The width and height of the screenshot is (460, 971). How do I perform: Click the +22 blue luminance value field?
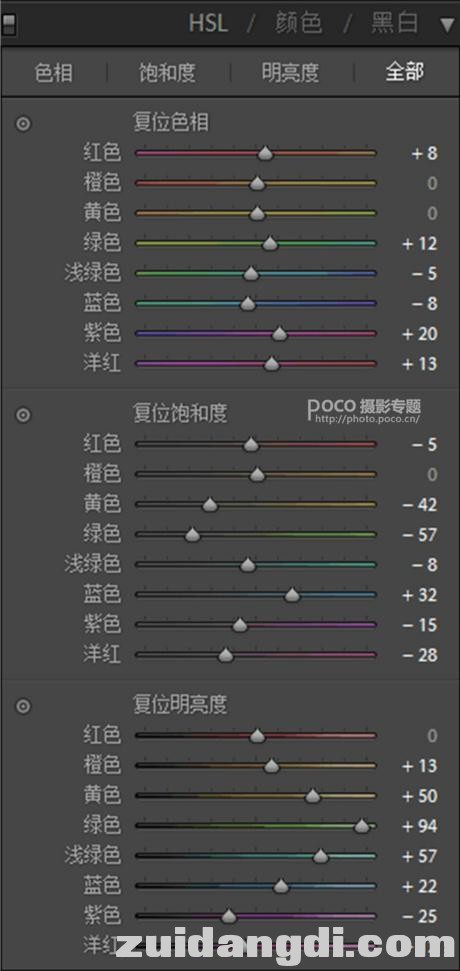coord(419,887)
